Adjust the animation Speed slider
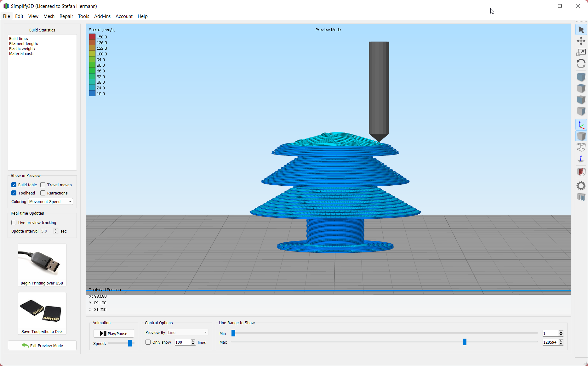This screenshot has width=588, height=366. (x=129, y=343)
